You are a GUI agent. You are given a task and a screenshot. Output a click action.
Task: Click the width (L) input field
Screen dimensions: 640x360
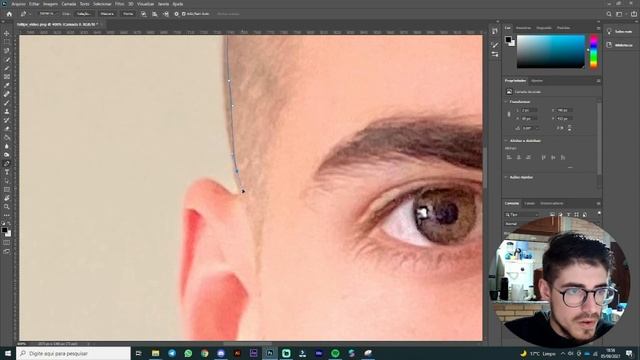pyautogui.click(x=529, y=110)
